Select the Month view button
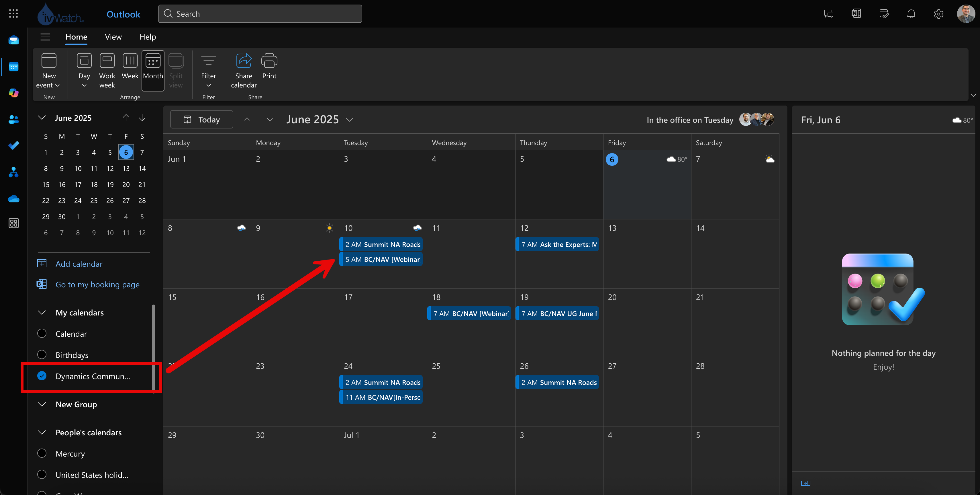Viewport: 980px width, 495px height. tap(153, 71)
